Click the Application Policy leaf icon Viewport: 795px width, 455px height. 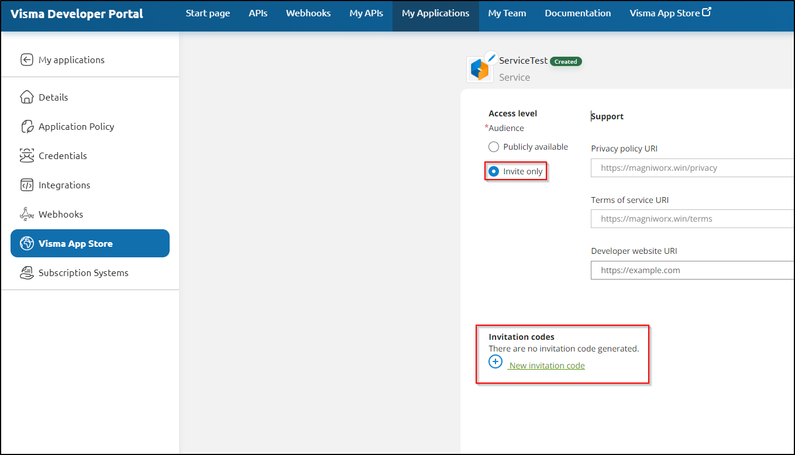27,126
